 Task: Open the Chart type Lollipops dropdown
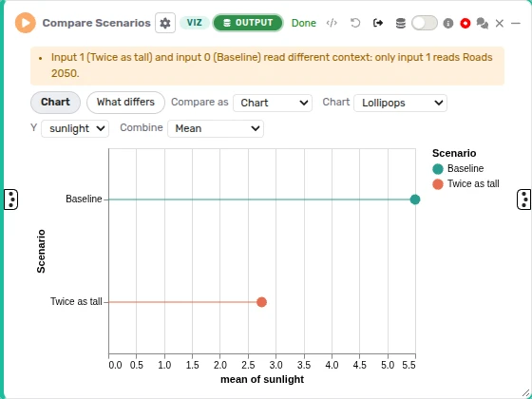coord(400,103)
